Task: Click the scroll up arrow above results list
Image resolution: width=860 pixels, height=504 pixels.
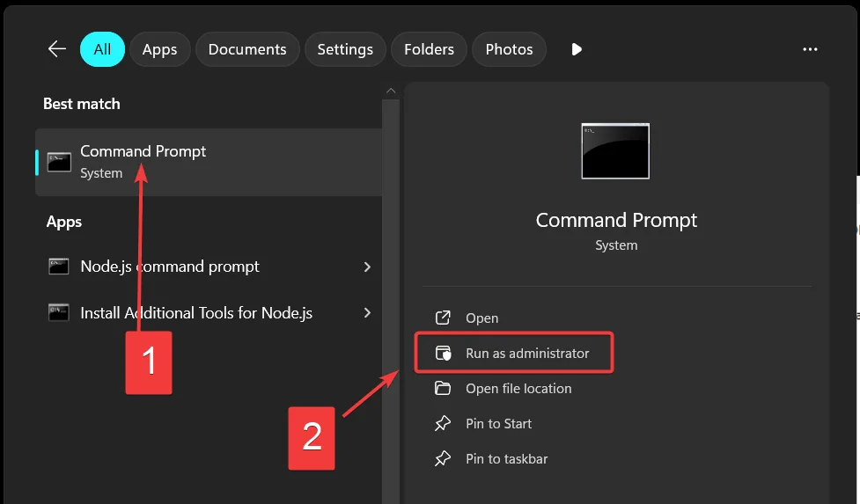Action: (391, 91)
